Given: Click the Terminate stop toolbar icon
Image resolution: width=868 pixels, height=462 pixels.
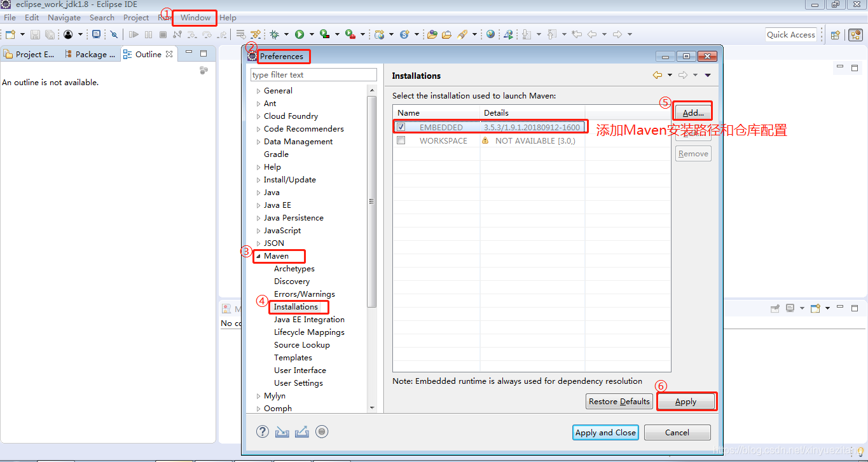Looking at the screenshot, I should point(163,34).
